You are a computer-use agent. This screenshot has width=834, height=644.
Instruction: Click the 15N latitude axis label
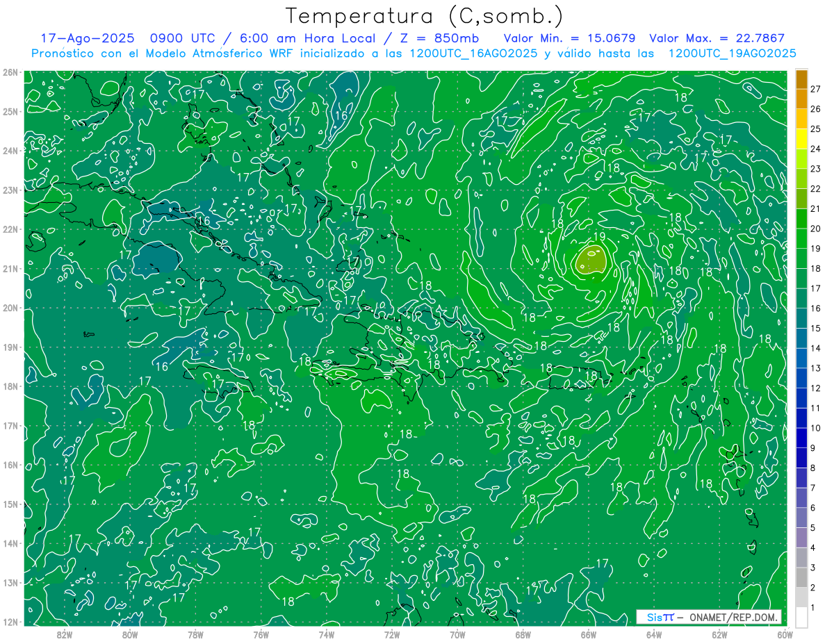pyautogui.click(x=10, y=504)
